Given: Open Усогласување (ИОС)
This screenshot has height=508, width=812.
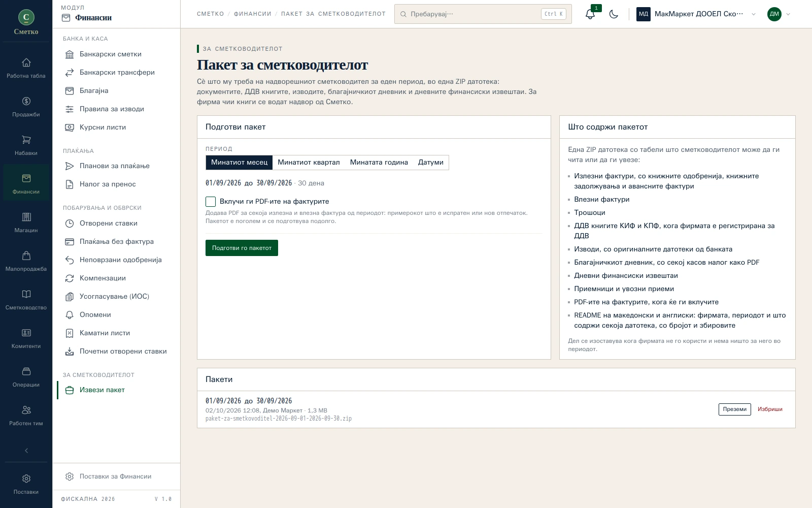Looking at the screenshot, I should tap(116, 297).
